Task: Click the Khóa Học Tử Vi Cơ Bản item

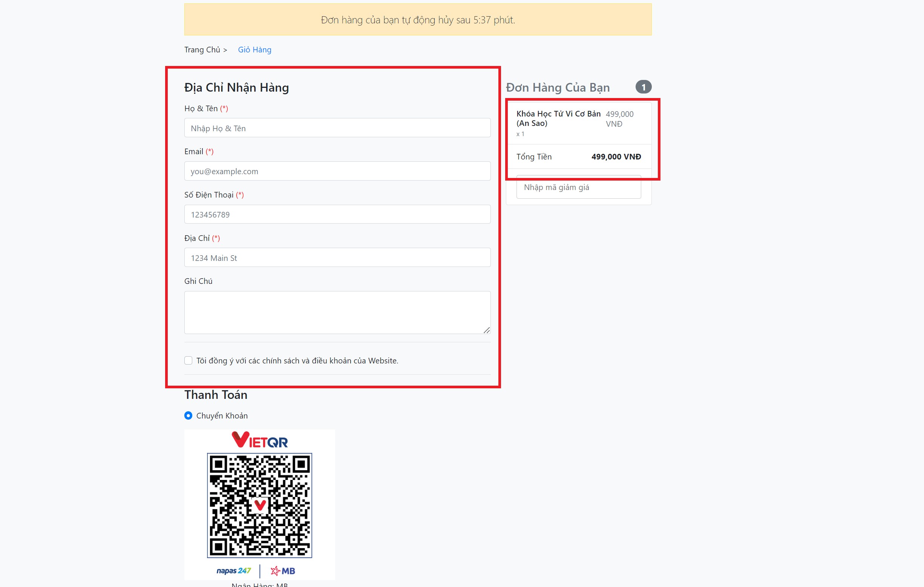Action: click(558, 118)
